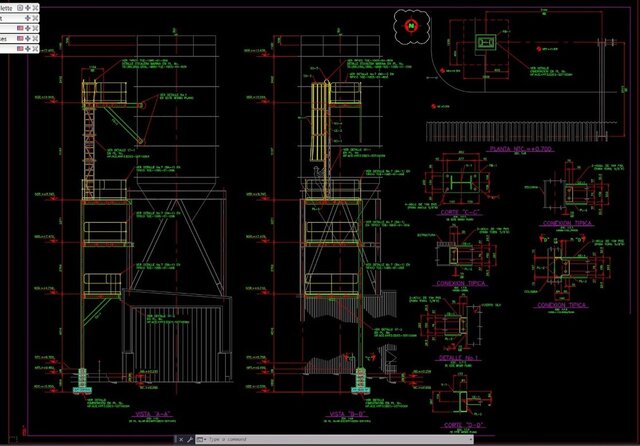Select the 'DETALLE No.1' title text

tap(459, 358)
